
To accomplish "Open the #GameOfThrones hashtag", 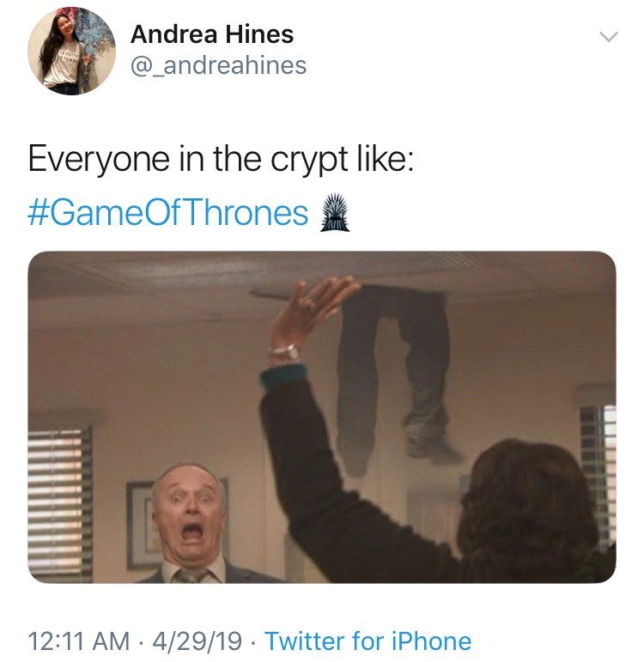I will pyautogui.click(x=168, y=213).
